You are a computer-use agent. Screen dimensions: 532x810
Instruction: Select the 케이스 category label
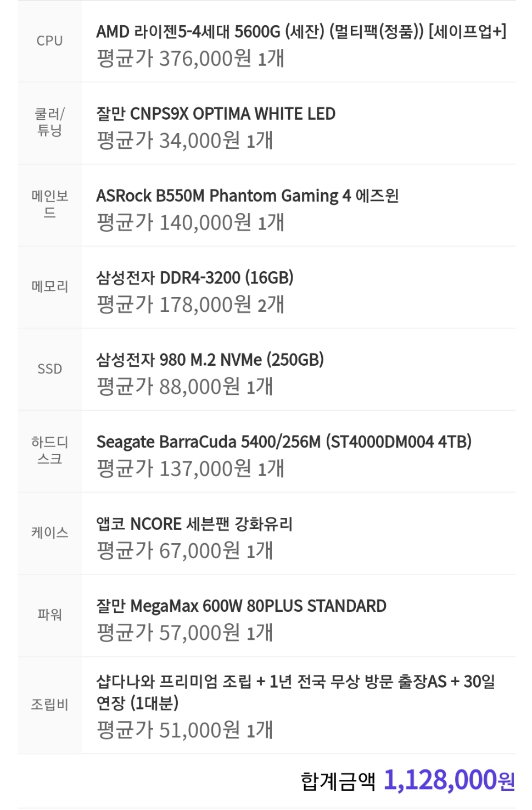(49, 532)
